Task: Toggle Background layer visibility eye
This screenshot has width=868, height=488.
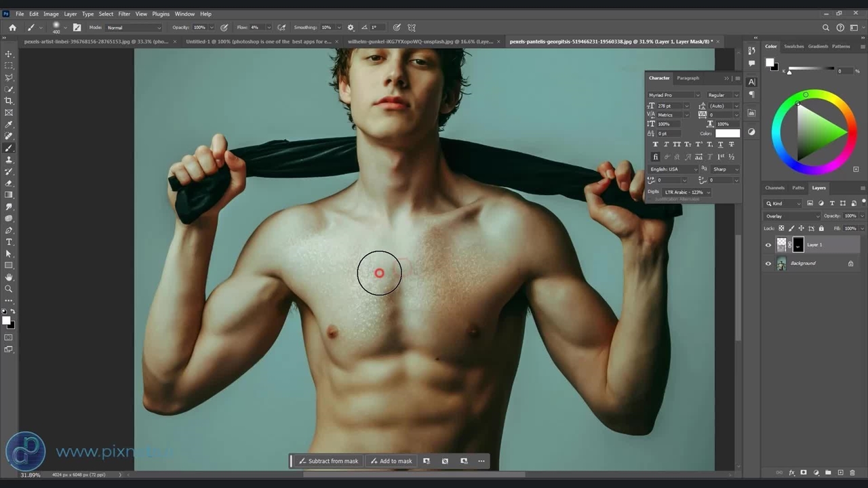Action: coord(768,264)
